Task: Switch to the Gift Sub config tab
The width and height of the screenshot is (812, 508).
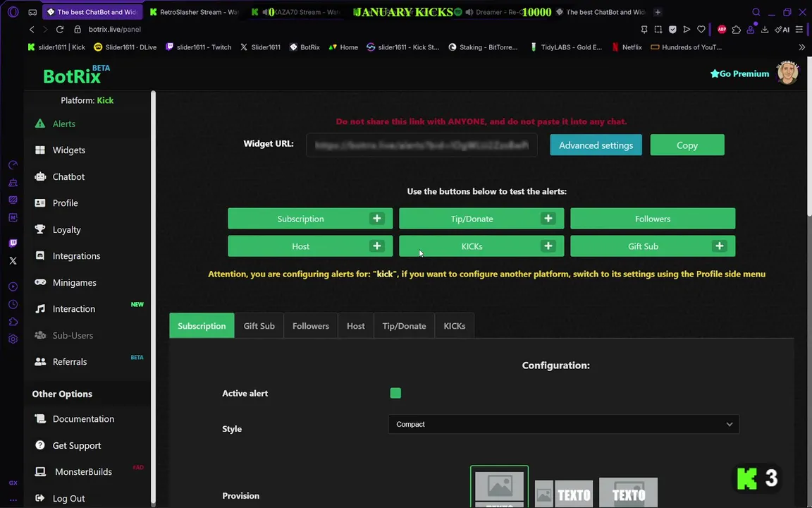Action: click(x=259, y=326)
